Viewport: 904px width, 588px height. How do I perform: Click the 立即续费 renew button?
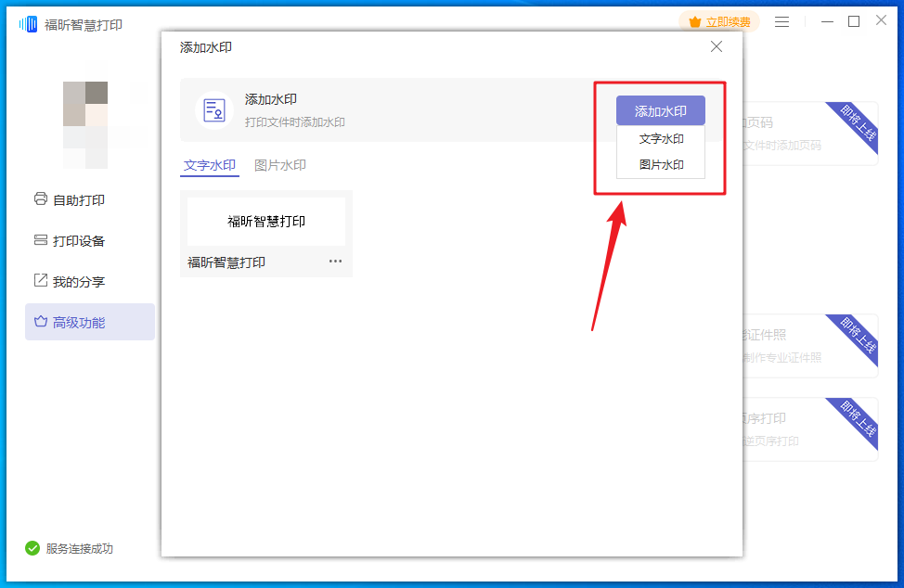coord(719,21)
